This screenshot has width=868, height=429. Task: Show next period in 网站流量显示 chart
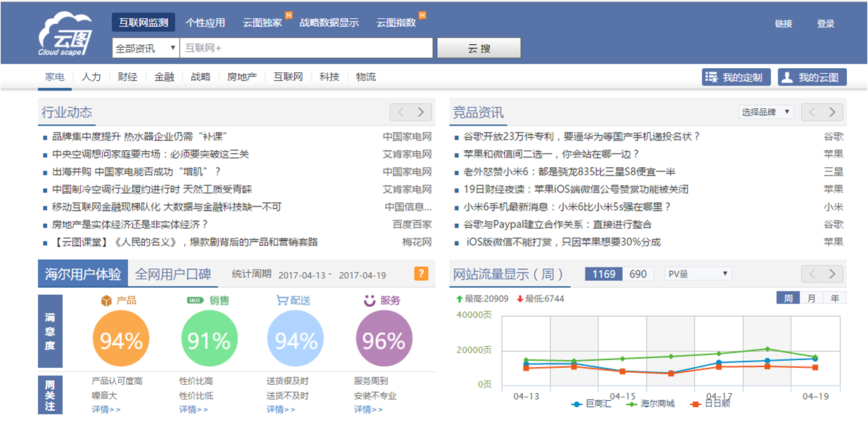pyautogui.click(x=833, y=274)
